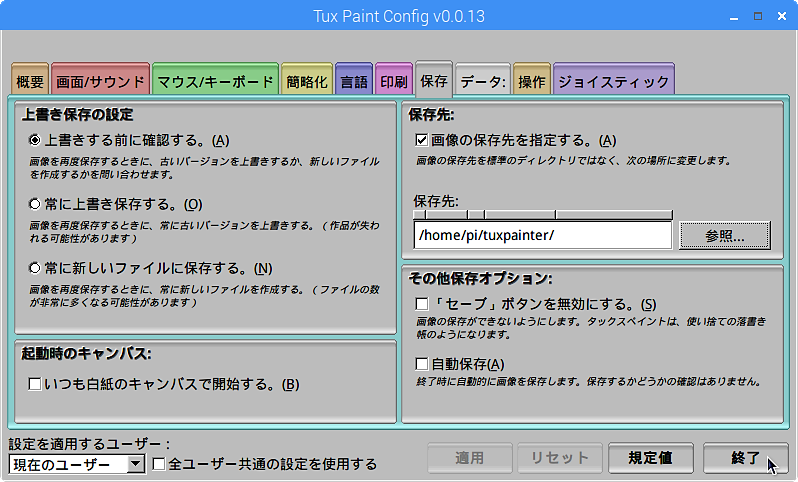Click the save path field /home/pi/tuxpainter/
This screenshot has height=482, width=798.
coord(543,235)
